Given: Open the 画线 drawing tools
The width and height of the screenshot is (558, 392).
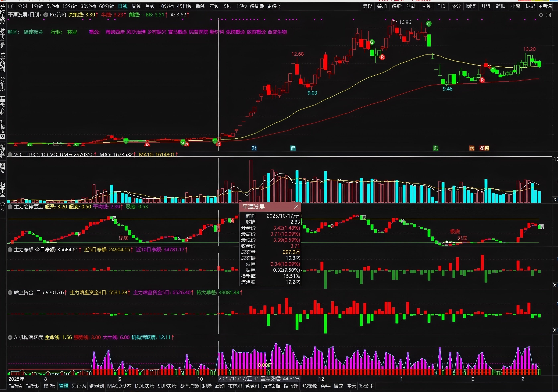Looking at the screenshot, I should (426, 6).
